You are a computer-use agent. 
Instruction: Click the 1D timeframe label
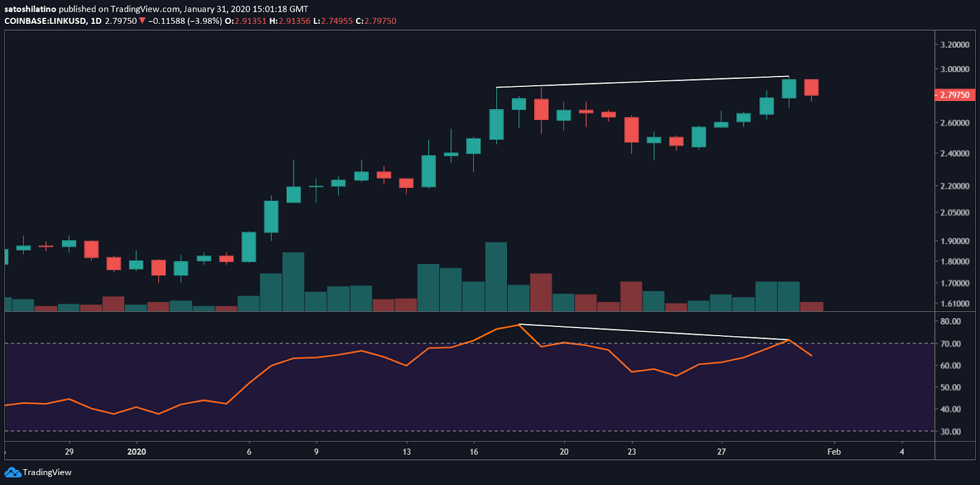(x=96, y=21)
